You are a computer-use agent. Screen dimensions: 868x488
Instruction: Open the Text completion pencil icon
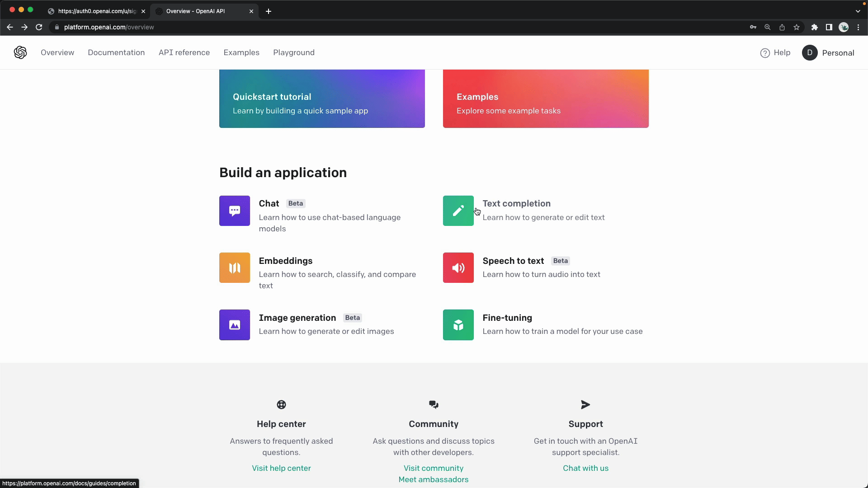(x=458, y=211)
